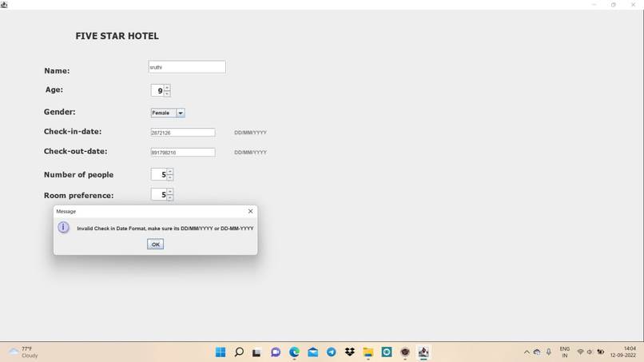Click the Age spinner value field

click(157, 90)
